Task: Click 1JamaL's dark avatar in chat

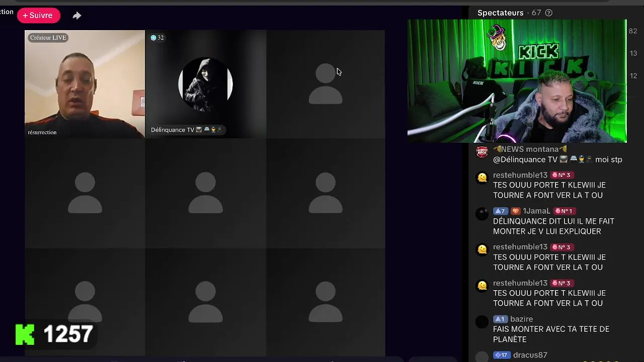Action: (x=482, y=214)
